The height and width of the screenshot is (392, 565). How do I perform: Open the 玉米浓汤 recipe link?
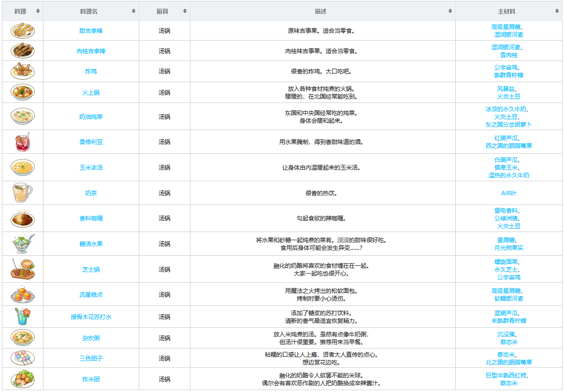point(91,167)
